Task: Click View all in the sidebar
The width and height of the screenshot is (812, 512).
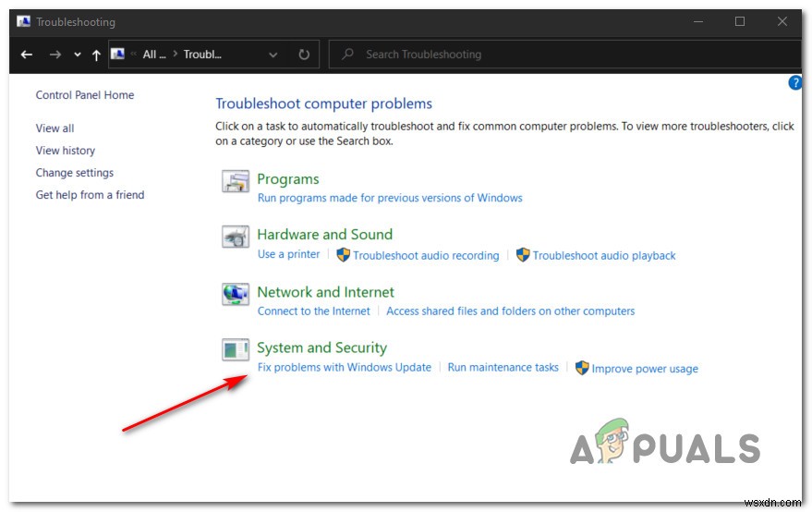Action: 55,128
